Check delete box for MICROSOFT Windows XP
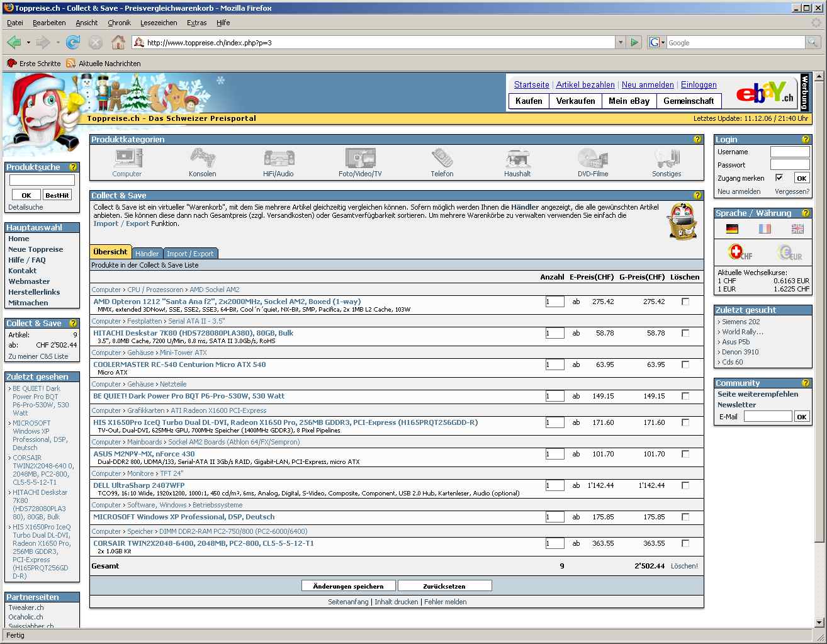This screenshot has height=644, width=827. click(685, 517)
